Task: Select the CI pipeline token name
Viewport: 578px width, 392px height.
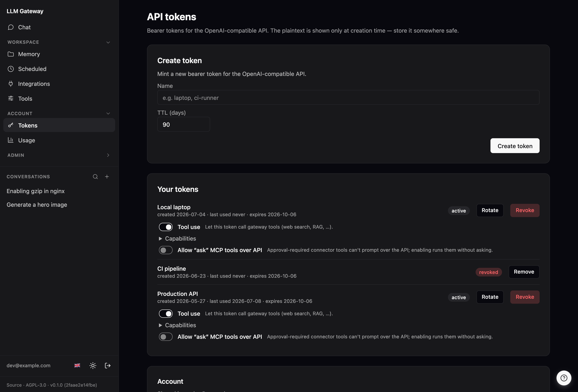Action: 172,269
